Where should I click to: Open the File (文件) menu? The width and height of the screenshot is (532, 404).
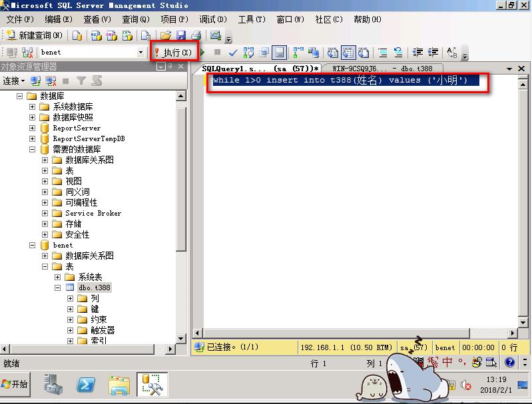click(x=20, y=19)
